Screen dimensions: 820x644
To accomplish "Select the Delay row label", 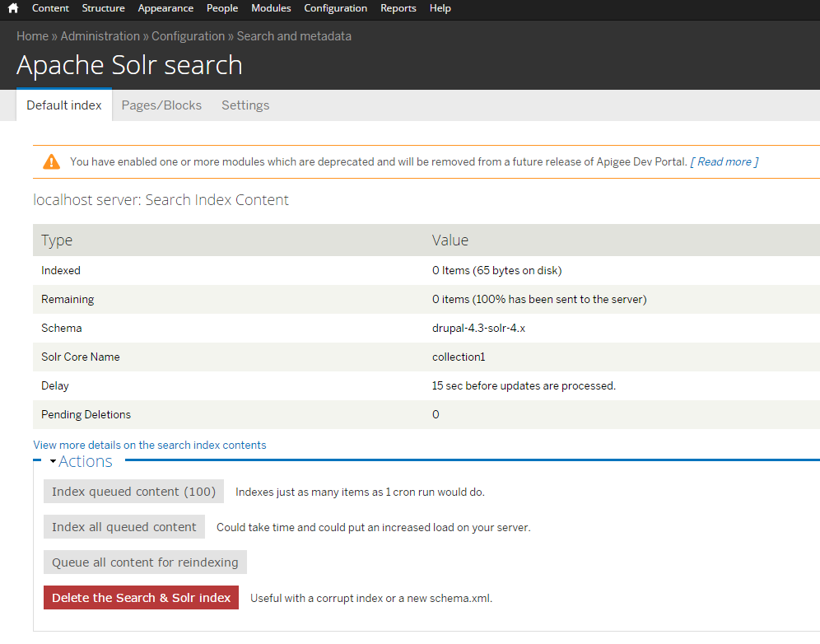I will click(55, 385).
